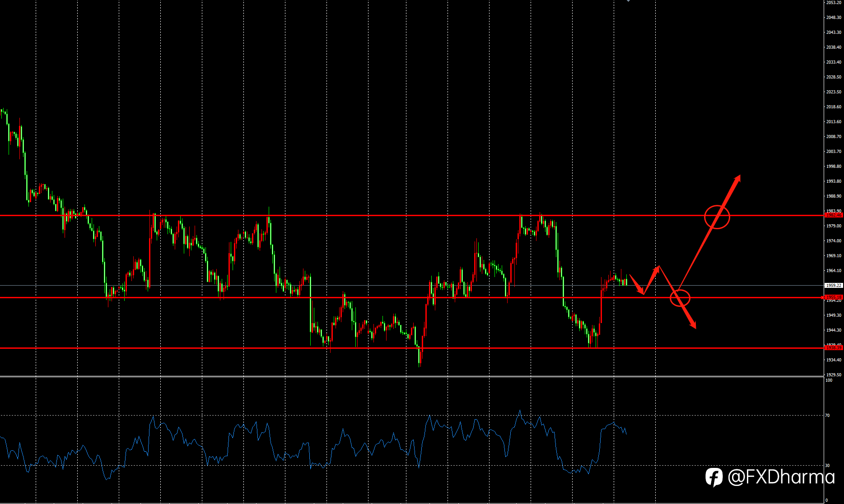This screenshot has height=504, width=844.
Task: Click the 2023.50 price scale label
Action: coord(834,92)
